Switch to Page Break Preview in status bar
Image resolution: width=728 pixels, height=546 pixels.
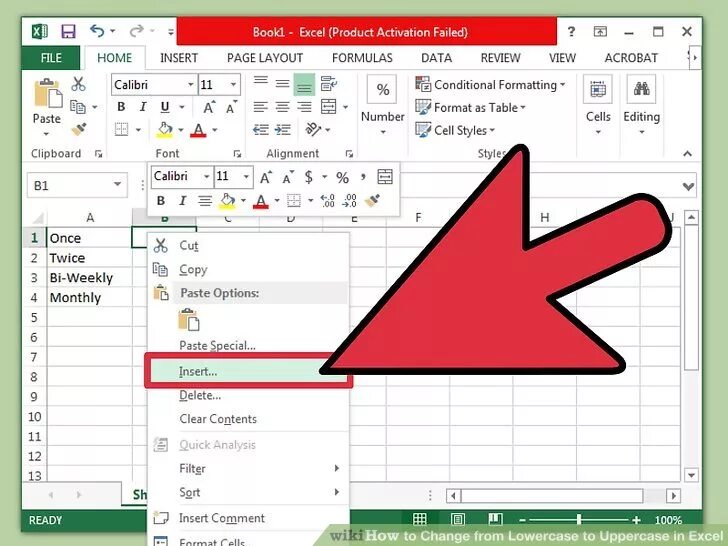[x=495, y=519]
